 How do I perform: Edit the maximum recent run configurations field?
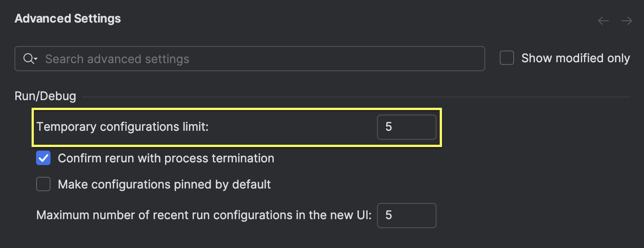click(x=406, y=215)
